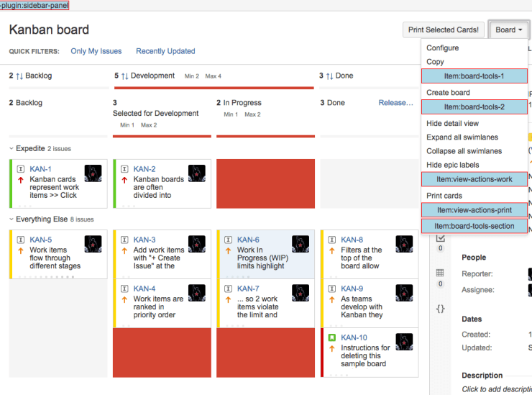Click the curly braces icon in detail sidebar

tap(441, 308)
